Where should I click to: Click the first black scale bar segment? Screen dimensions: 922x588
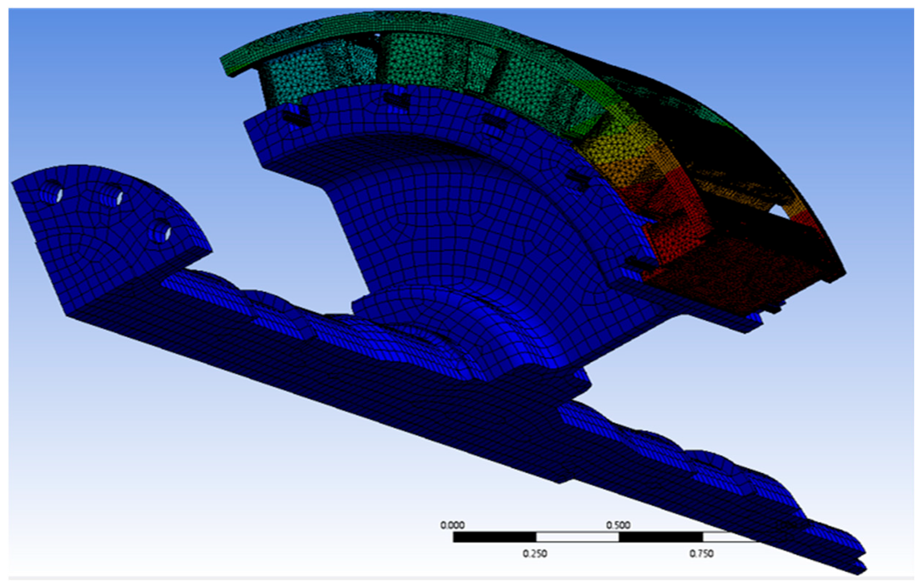tap(494, 537)
